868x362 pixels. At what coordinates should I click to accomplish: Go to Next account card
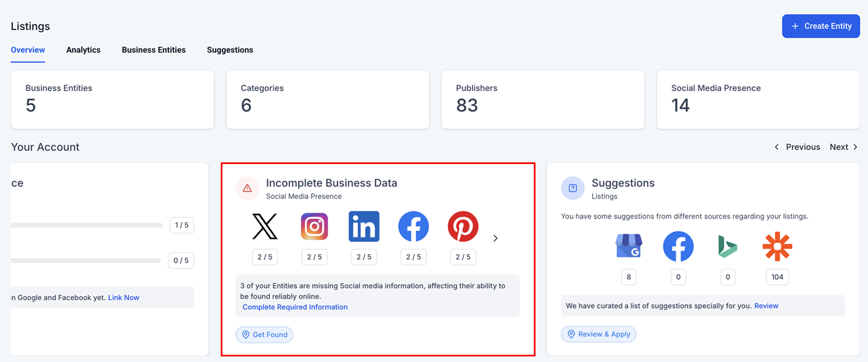(844, 147)
